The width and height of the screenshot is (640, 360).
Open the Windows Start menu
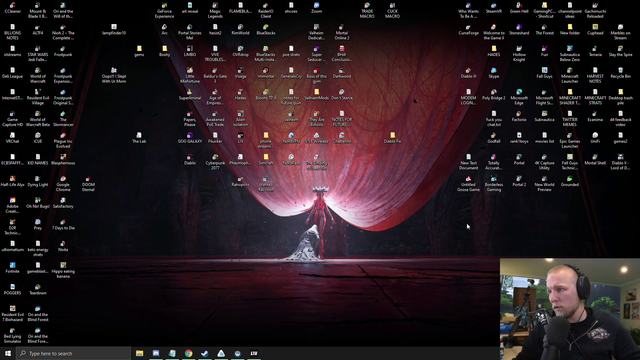8,353
